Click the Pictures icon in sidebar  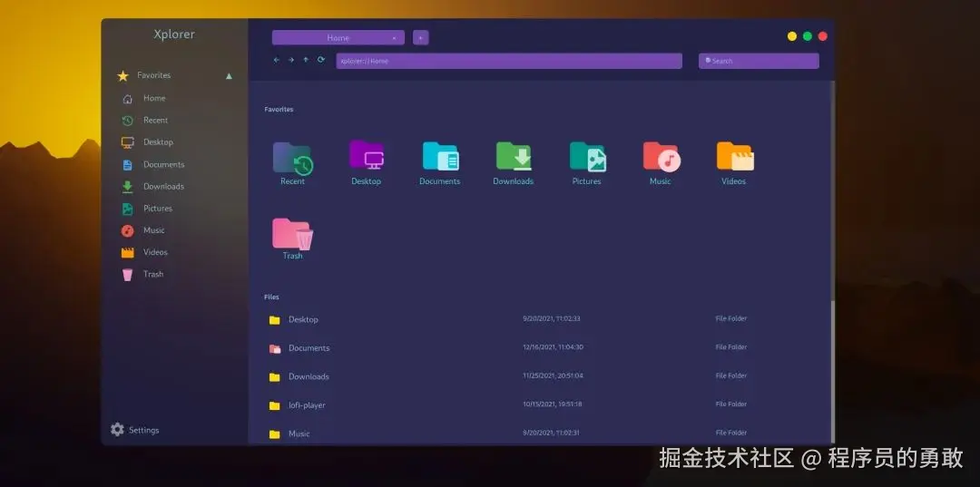coord(128,209)
